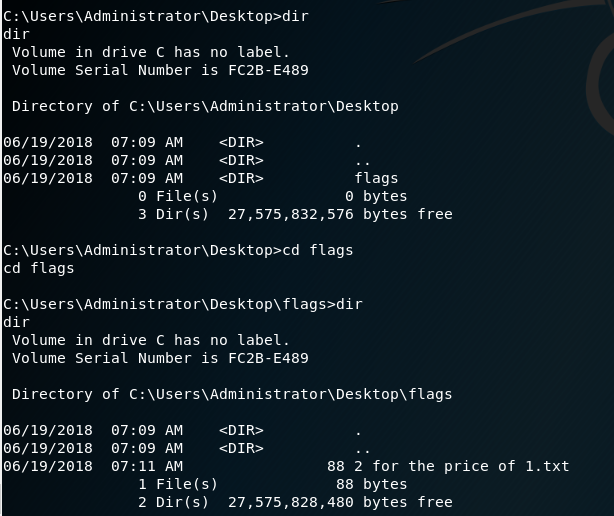
Task: Click the "cd flags" command on the prompt line
Action: (318, 250)
